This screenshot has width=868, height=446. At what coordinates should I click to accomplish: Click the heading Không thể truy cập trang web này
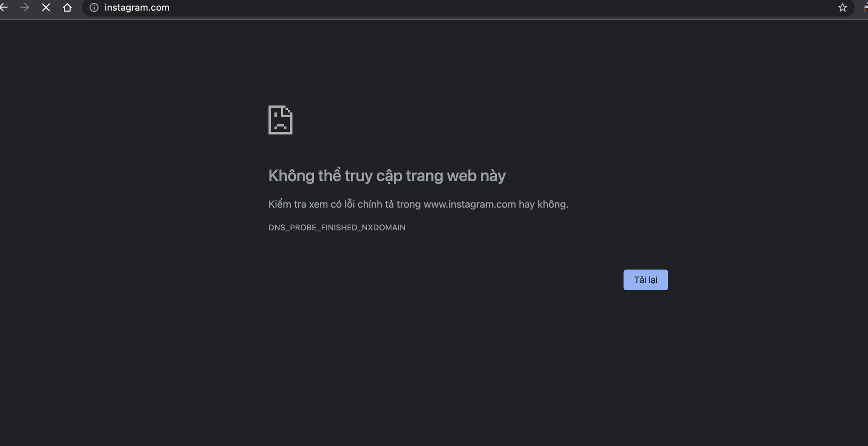tap(387, 176)
